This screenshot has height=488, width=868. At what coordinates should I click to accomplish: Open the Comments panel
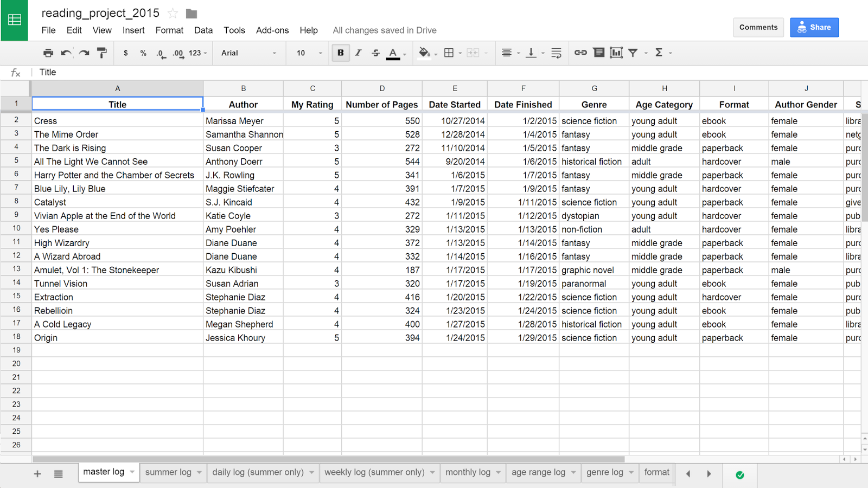click(758, 27)
